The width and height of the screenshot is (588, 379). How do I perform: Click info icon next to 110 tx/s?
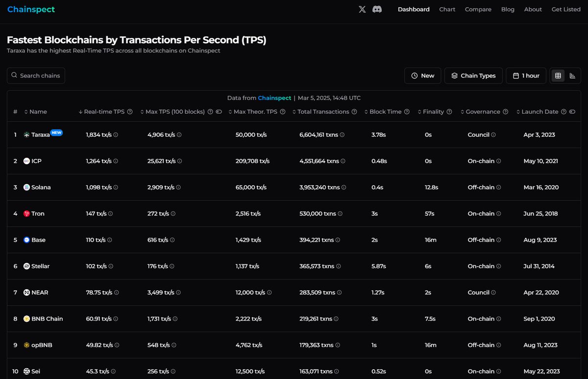[x=110, y=240]
